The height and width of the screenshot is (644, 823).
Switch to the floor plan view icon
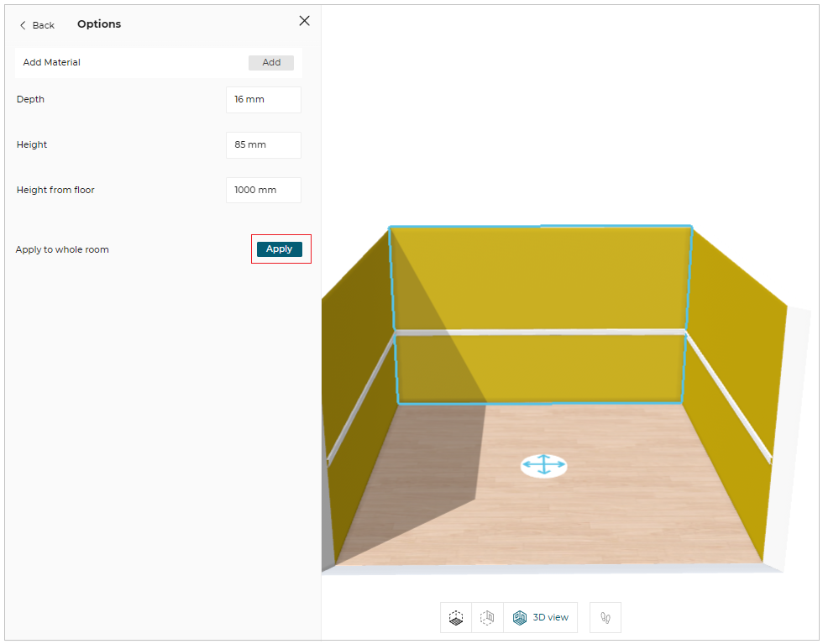[x=456, y=617]
